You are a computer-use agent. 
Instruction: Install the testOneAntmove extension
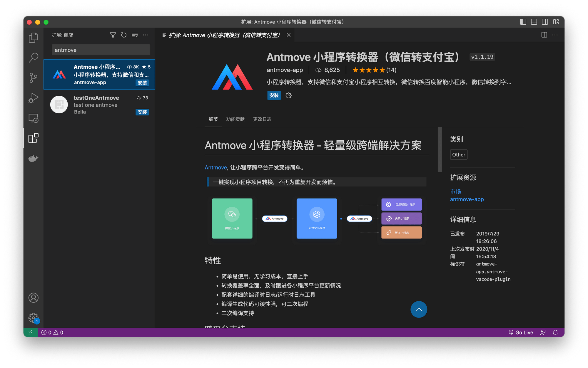[x=142, y=112]
